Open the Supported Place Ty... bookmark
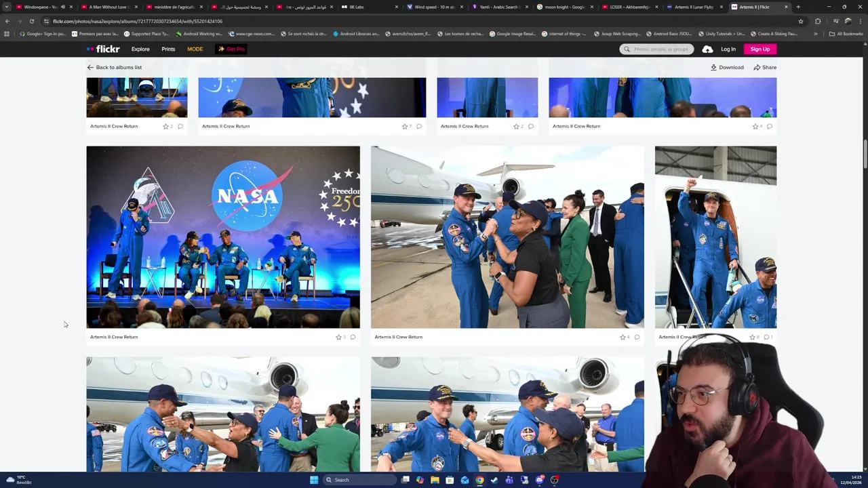868x488 pixels. tap(146, 34)
